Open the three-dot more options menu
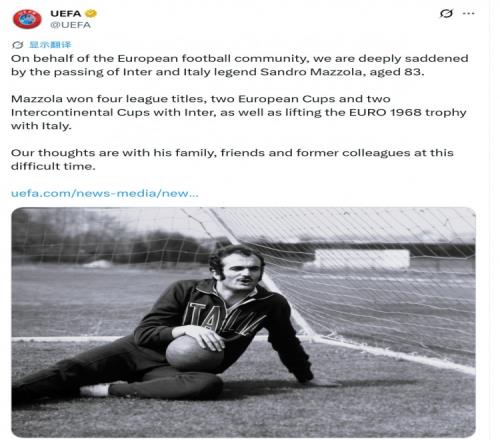 tap(469, 13)
